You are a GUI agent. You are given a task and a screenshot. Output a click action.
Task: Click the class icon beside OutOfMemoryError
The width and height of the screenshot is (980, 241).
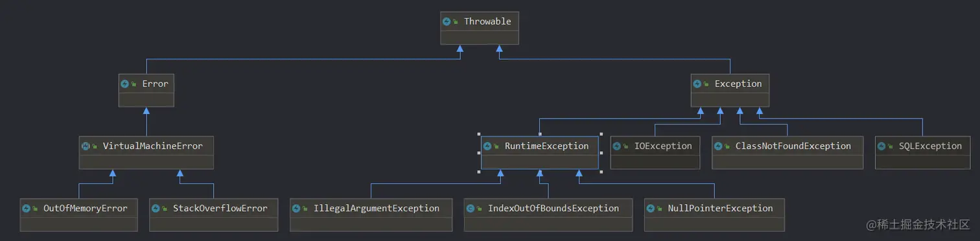[x=26, y=208]
